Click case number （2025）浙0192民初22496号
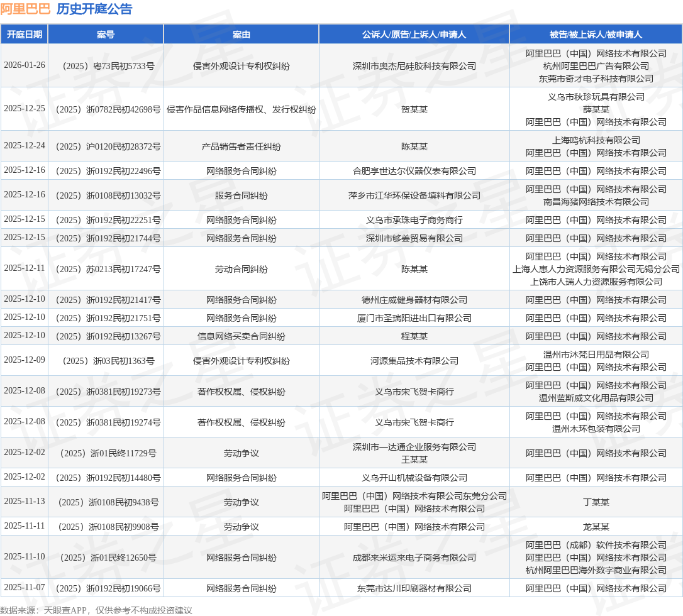This screenshot has width=683, height=616. point(106,171)
